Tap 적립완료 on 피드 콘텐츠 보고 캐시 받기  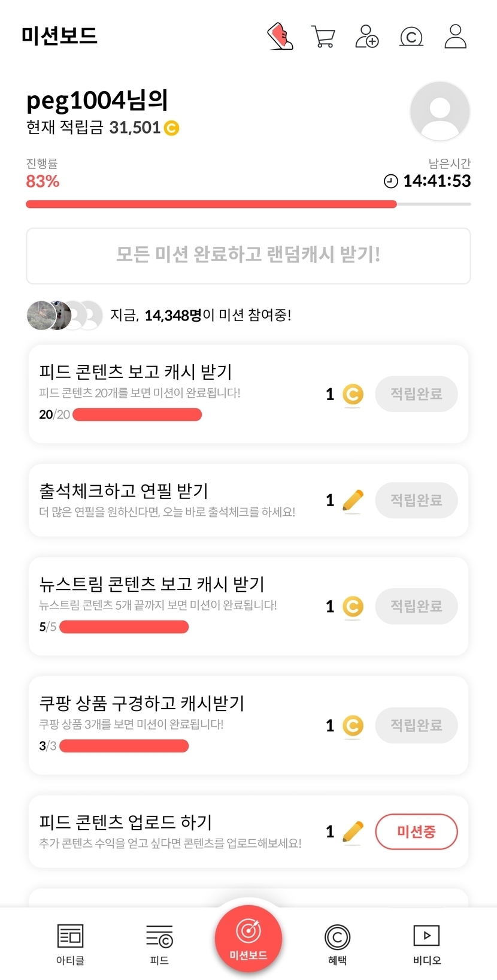416,394
